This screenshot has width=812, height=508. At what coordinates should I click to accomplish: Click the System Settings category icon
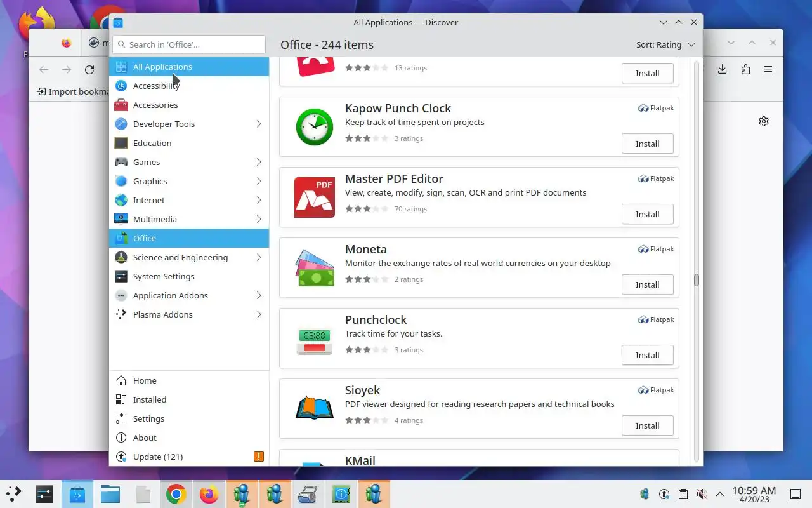[x=121, y=276]
